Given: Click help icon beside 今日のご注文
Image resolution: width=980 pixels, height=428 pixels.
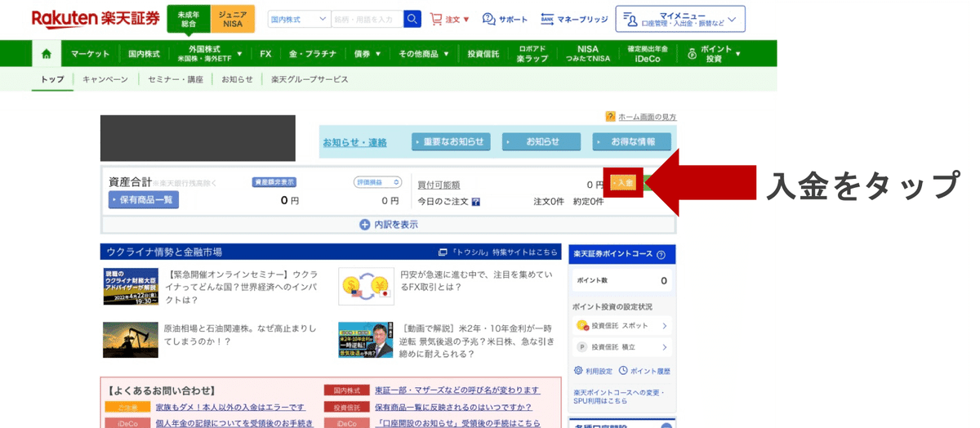Looking at the screenshot, I should pos(476,202).
